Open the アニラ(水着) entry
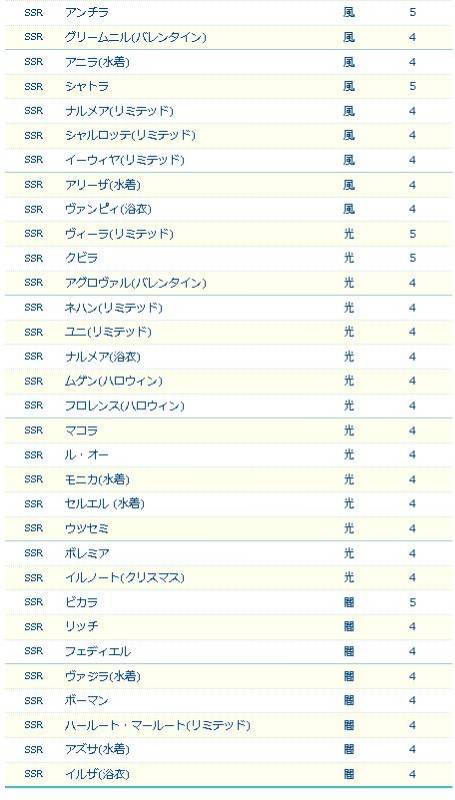The width and height of the screenshot is (455, 800). [97, 62]
